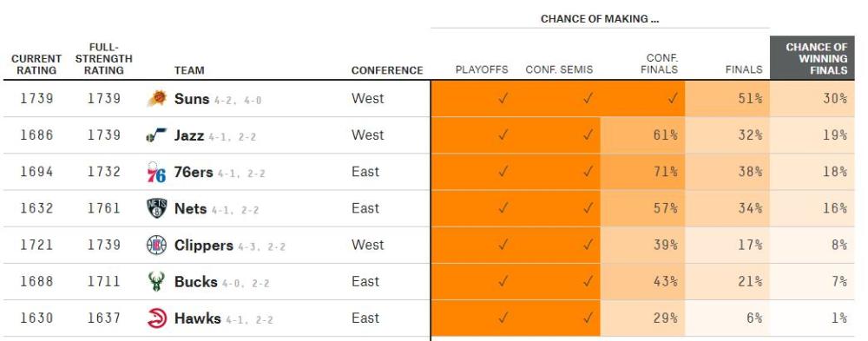Open the Suns team name link

pos(192,99)
